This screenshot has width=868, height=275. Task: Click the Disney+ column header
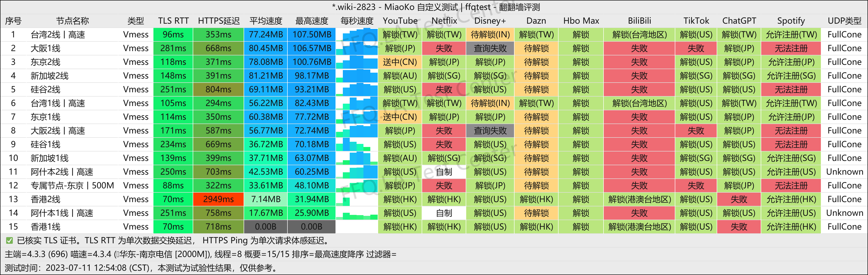point(490,21)
